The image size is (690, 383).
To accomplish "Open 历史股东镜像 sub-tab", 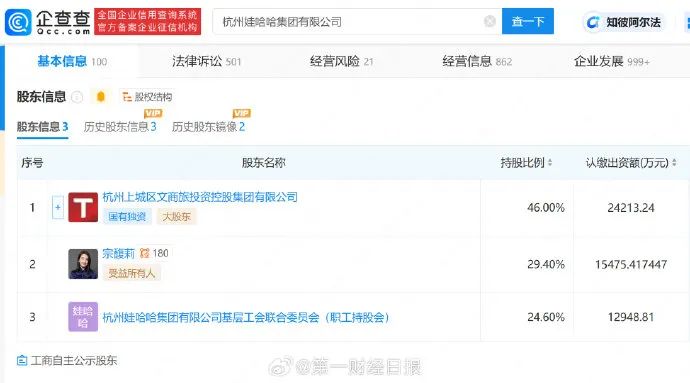I will click(x=208, y=127).
